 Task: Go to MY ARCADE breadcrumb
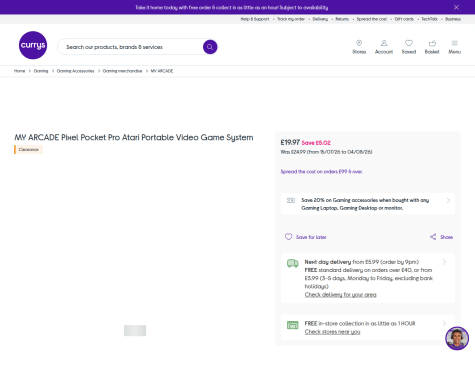[162, 71]
